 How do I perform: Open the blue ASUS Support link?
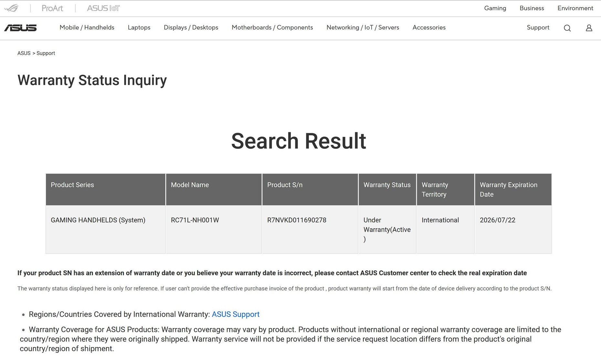[x=236, y=314]
